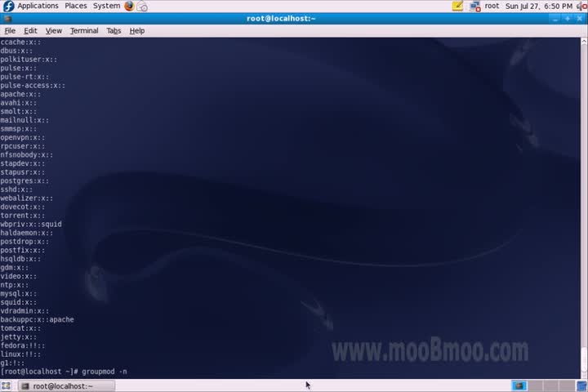Viewport: 588px width, 392px height.
Task: Open the Help menu in terminal
Action: (x=137, y=31)
